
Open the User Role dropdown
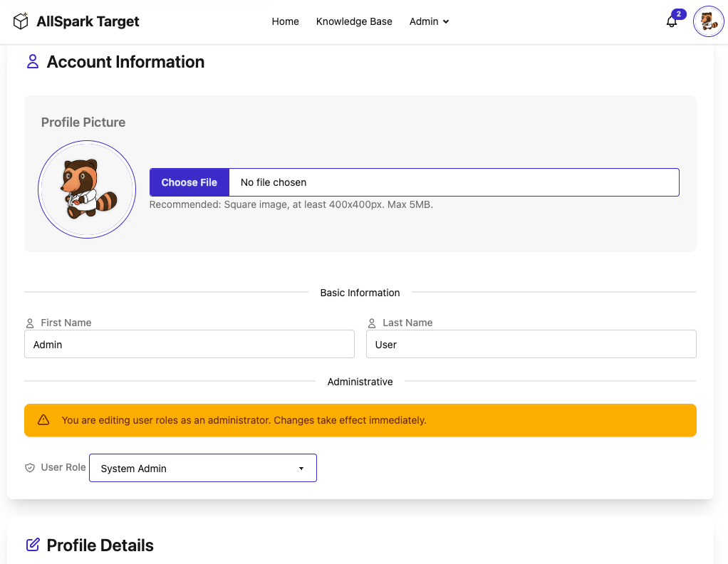click(x=202, y=468)
